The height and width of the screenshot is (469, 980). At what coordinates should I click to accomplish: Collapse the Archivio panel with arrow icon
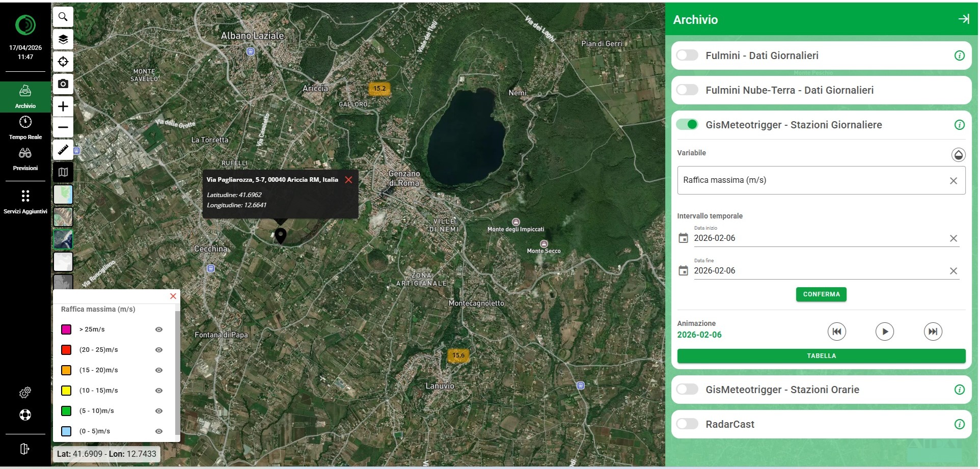tap(963, 19)
